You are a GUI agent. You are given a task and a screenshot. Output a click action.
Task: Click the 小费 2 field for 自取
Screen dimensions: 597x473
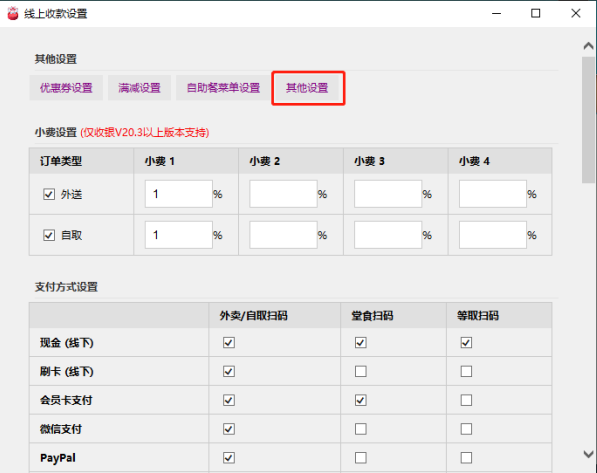pos(283,235)
